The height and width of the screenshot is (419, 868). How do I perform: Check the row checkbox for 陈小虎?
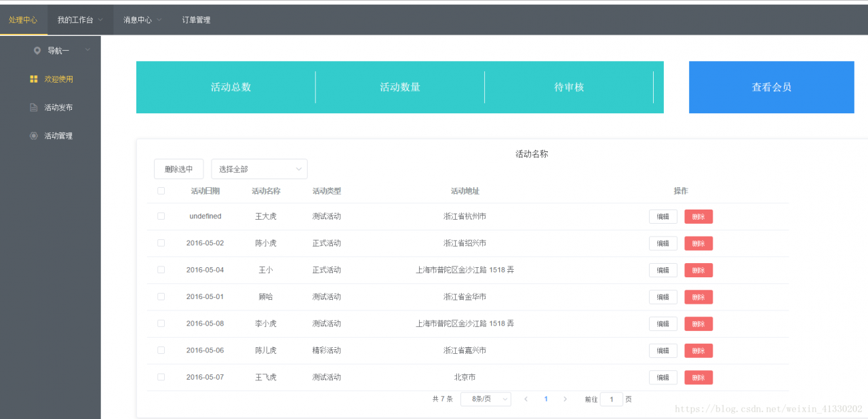coord(161,243)
